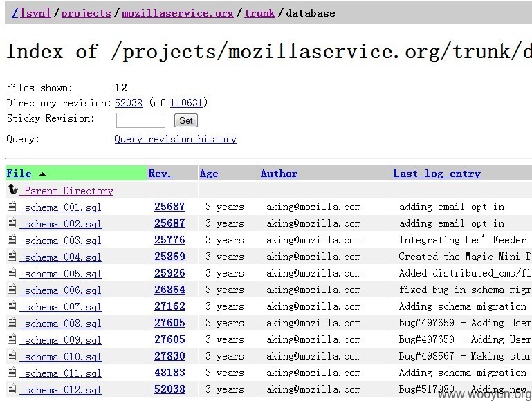Go to trunk in breadcrumb

[x=259, y=13]
